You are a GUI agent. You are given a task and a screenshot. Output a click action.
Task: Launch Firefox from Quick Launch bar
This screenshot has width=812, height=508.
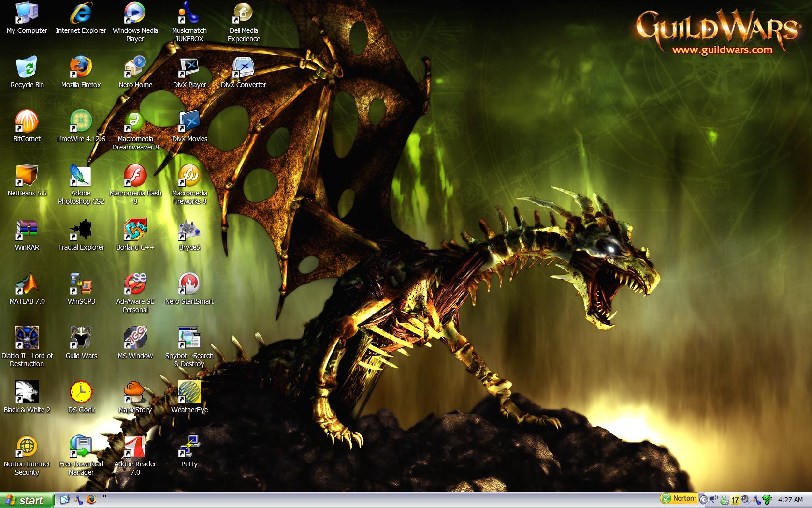click(x=91, y=500)
